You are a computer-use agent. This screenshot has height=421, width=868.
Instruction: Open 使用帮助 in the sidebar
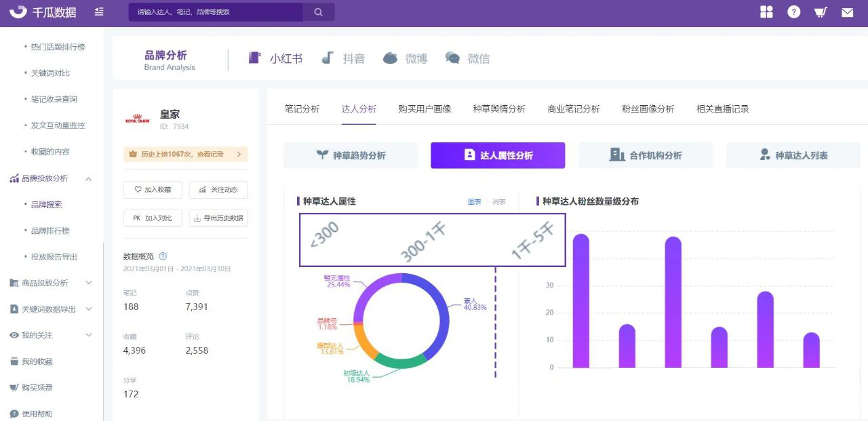[37, 414]
